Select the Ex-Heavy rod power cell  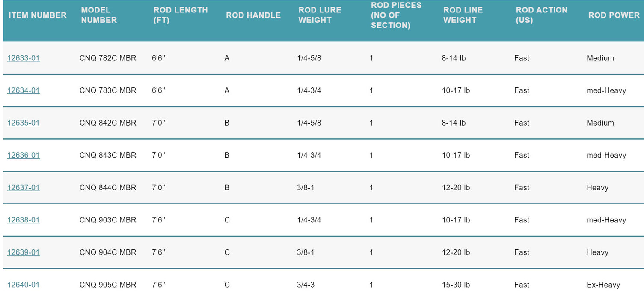(603, 285)
